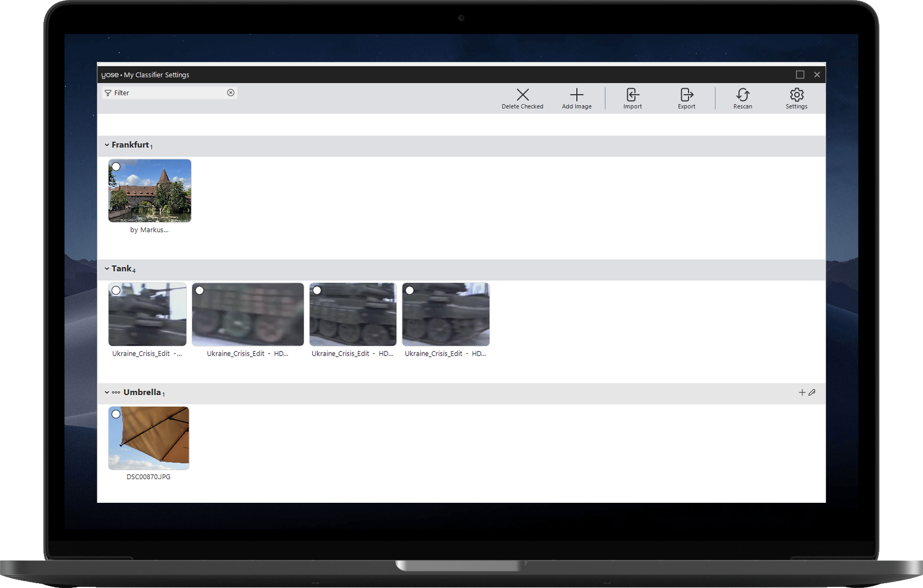Click the pencil edit icon in Umbrella row
Screen dimensions: 923x588
pos(812,392)
